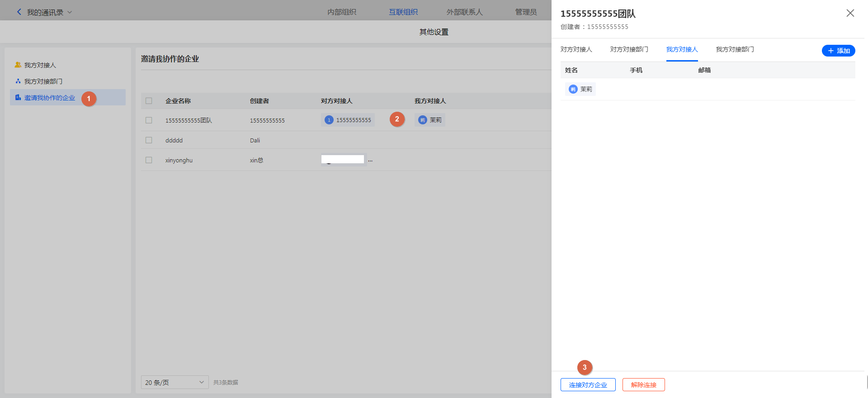This screenshot has height=398, width=868.
Task: Click the 我方对接人 person icon in sidebar
Action: [x=18, y=65]
